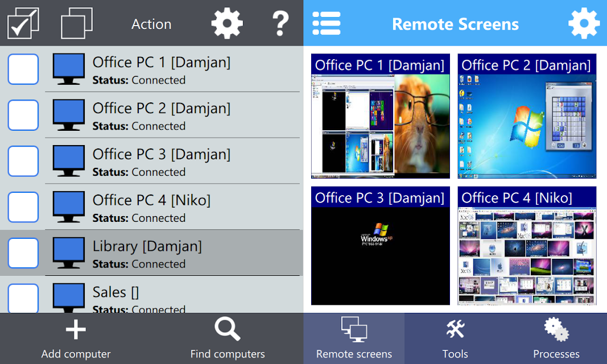Open the Action menu
The image size is (607, 364).
tap(151, 24)
